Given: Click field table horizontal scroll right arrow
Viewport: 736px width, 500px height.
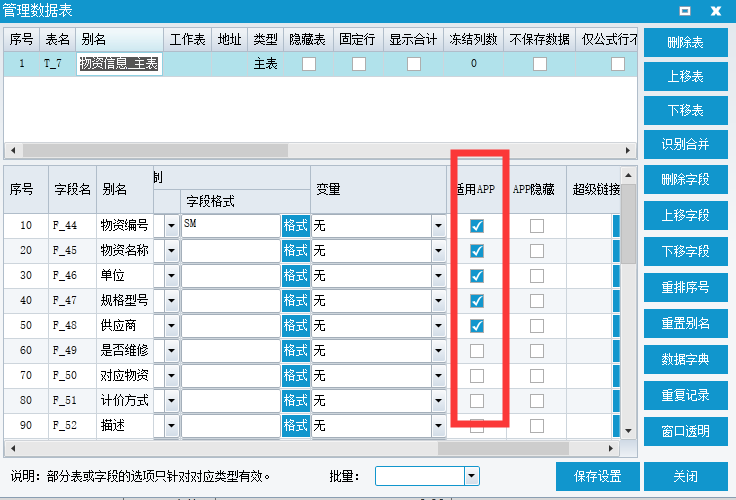Looking at the screenshot, I should (610, 448).
